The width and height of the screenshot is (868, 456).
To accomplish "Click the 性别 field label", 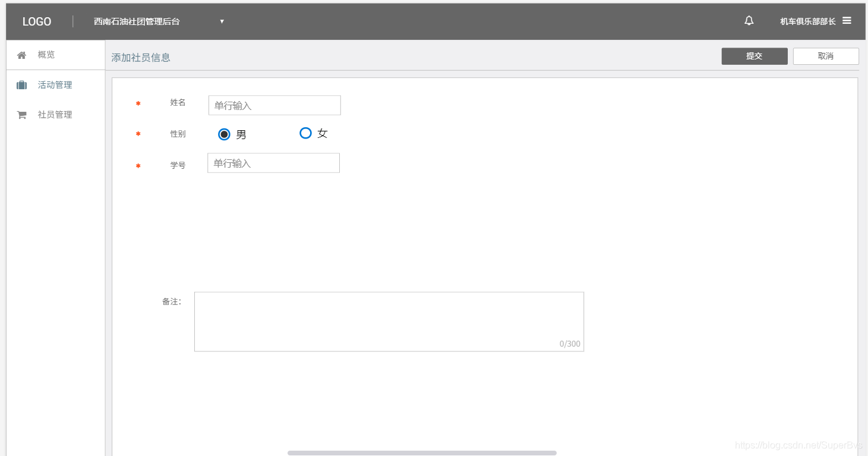I will click(178, 134).
